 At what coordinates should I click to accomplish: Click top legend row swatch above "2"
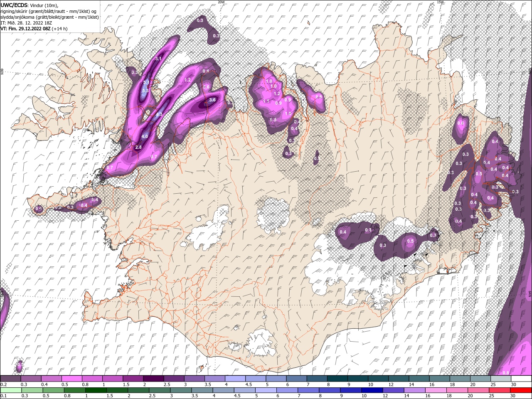click(153, 379)
